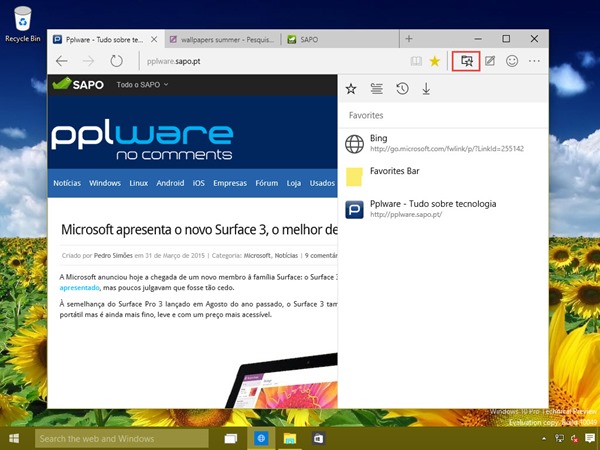The image size is (600, 450).
Task: Follow the apresentado link in article
Action: 80,287
